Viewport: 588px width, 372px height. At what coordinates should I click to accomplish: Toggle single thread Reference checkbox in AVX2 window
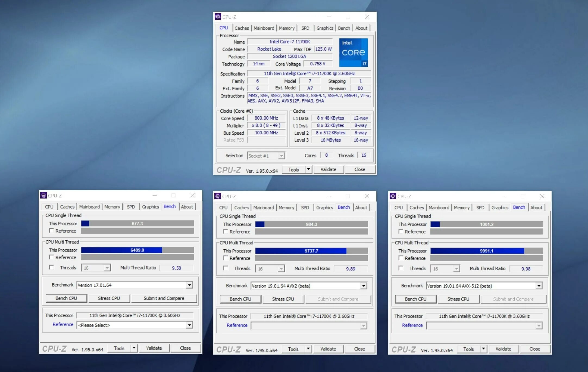pyautogui.click(x=226, y=231)
